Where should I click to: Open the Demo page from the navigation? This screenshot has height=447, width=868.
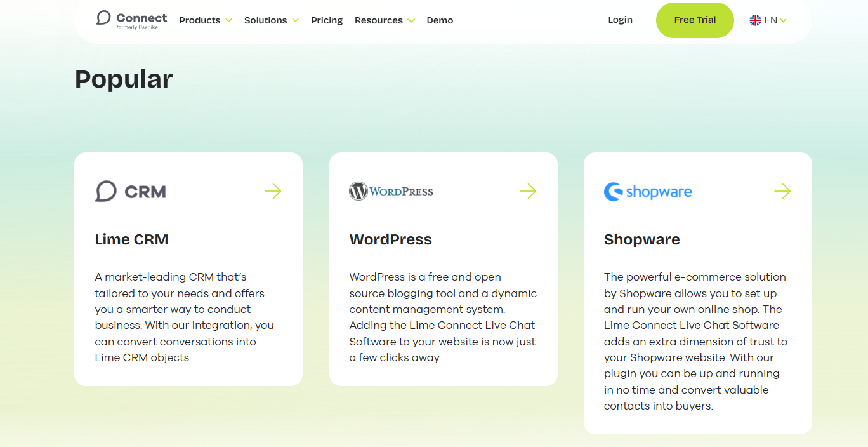tap(440, 20)
